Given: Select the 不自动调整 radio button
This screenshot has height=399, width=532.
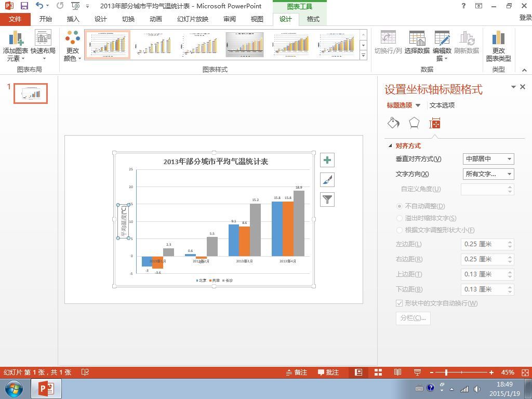Looking at the screenshot, I should 400,206.
